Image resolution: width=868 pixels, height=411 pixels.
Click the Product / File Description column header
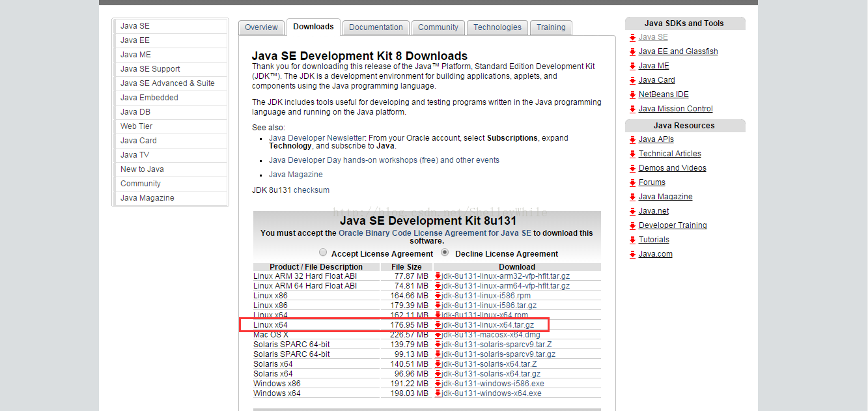(x=316, y=267)
